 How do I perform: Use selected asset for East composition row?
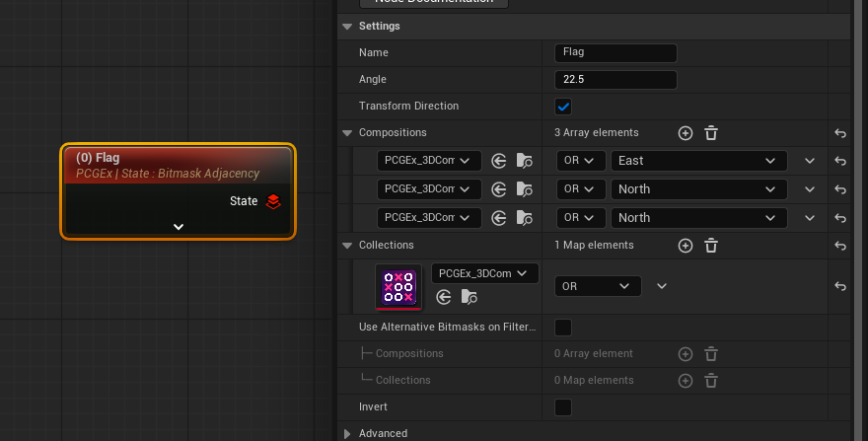click(499, 161)
